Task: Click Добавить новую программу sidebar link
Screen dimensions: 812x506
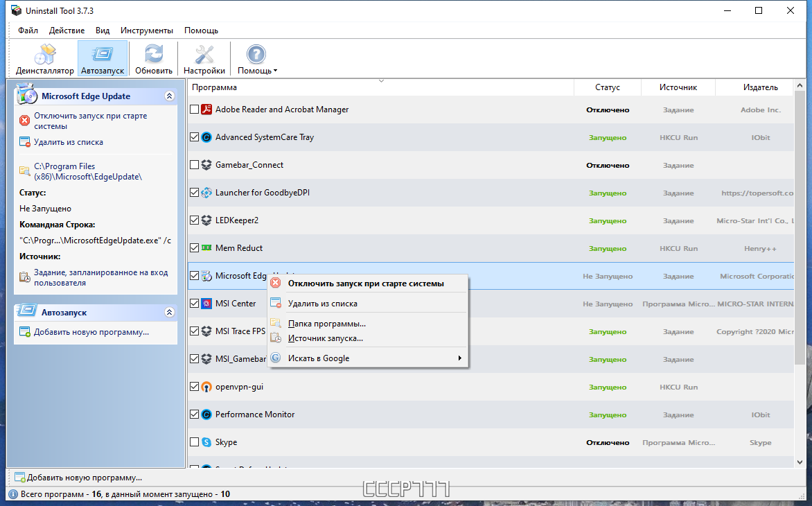Action: pyautogui.click(x=91, y=332)
